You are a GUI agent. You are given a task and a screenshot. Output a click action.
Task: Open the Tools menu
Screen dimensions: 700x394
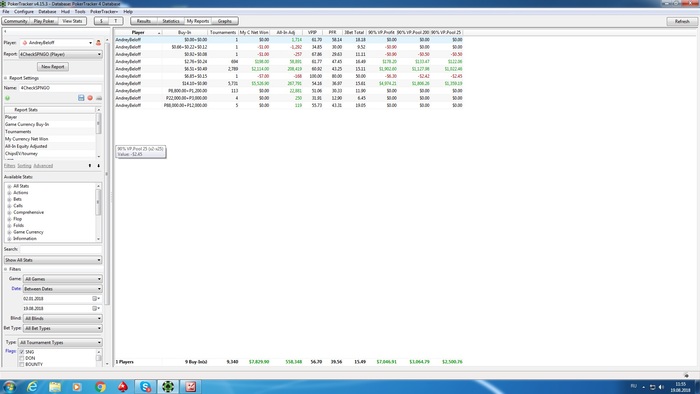pyautogui.click(x=80, y=12)
